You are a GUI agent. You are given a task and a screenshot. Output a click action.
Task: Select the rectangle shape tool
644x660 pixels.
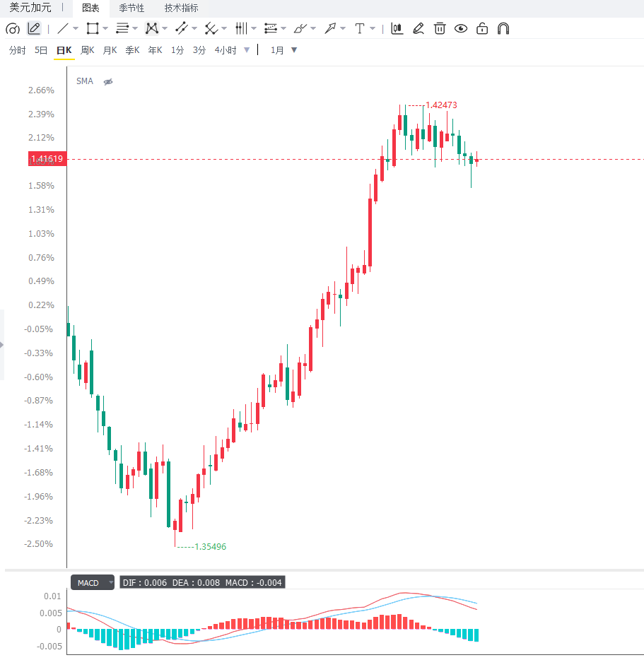pos(92,29)
